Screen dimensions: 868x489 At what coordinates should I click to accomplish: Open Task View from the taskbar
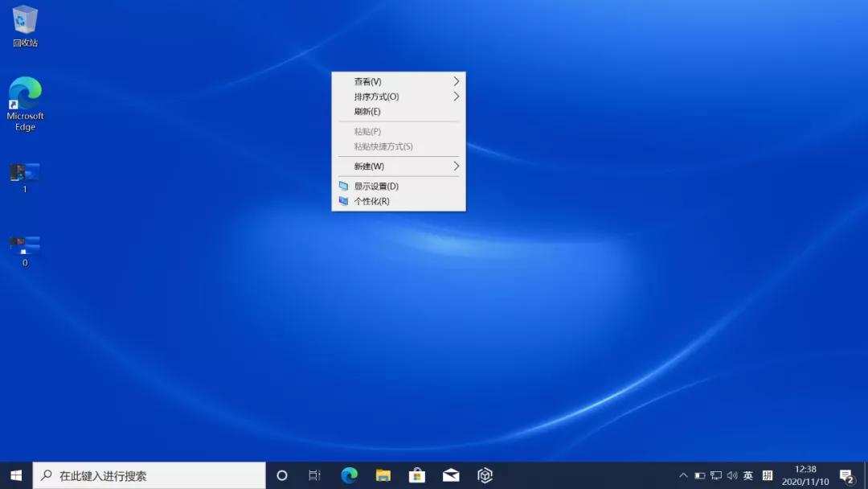pyautogui.click(x=313, y=475)
